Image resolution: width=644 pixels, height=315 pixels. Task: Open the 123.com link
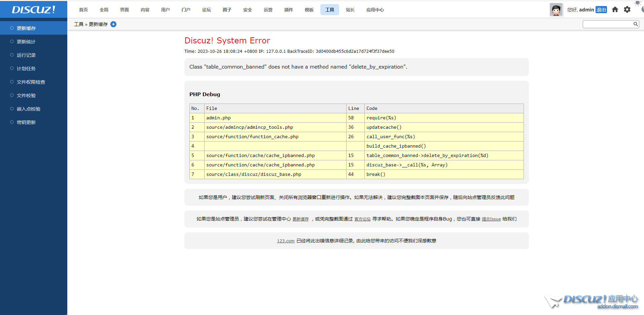pyautogui.click(x=286, y=241)
